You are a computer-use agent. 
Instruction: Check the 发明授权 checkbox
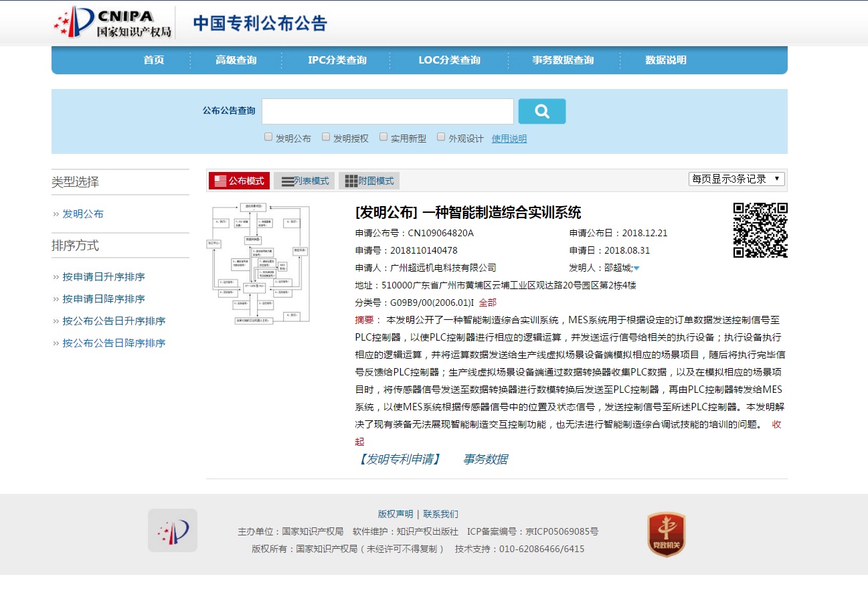coord(326,137)
